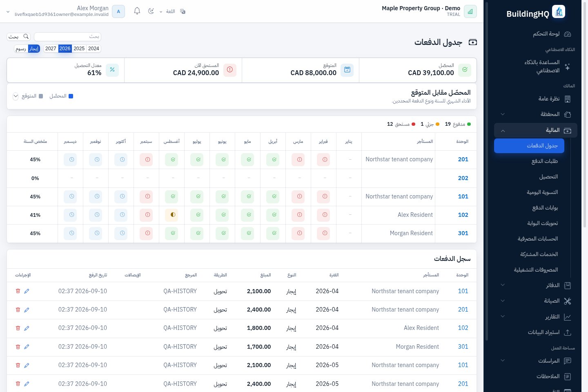Expand the collected vs expected chart panel

pos(16,96)
